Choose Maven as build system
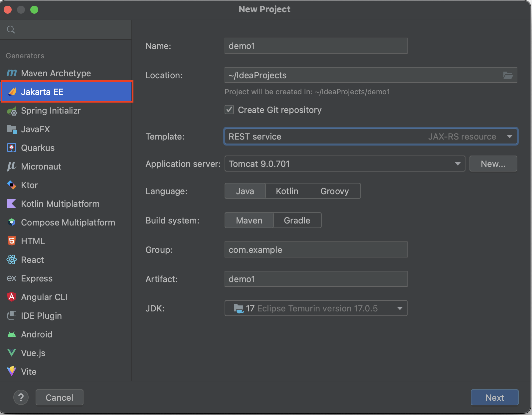The width and height of the screenshot is (532, 415). pyautogui.click(x=249, y=220)
